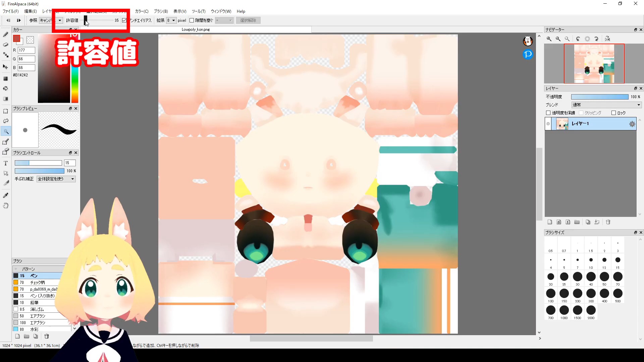Toggle アンチエイリアス checkbox

[x=124, y=20]
